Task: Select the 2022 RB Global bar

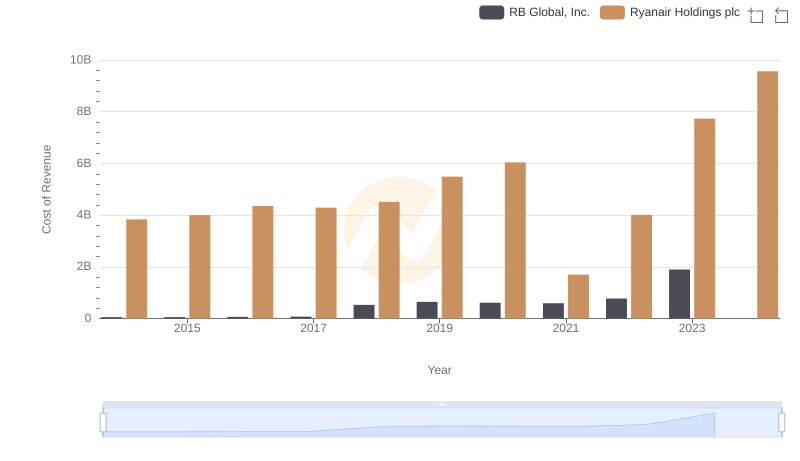Action: click(x=616, y=309)
